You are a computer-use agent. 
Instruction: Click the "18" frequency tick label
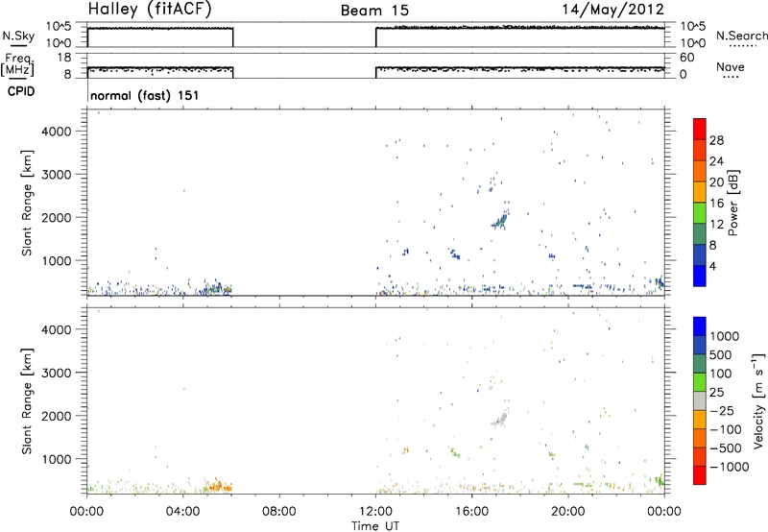tap(64, 58)
